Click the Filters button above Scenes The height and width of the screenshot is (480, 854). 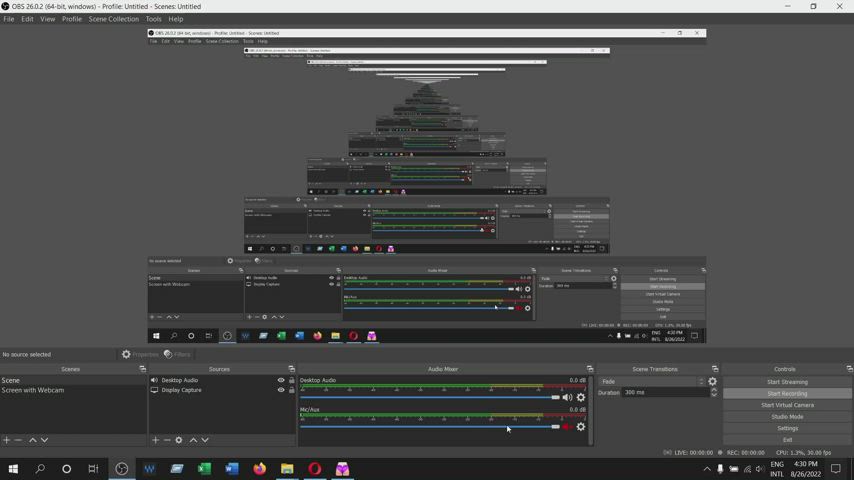(177, 354)
